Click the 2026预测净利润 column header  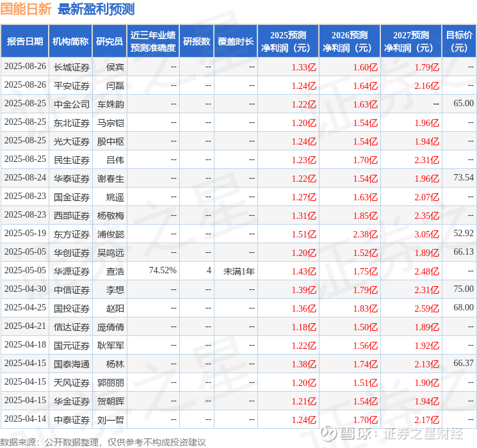click(x=350, y=42)
